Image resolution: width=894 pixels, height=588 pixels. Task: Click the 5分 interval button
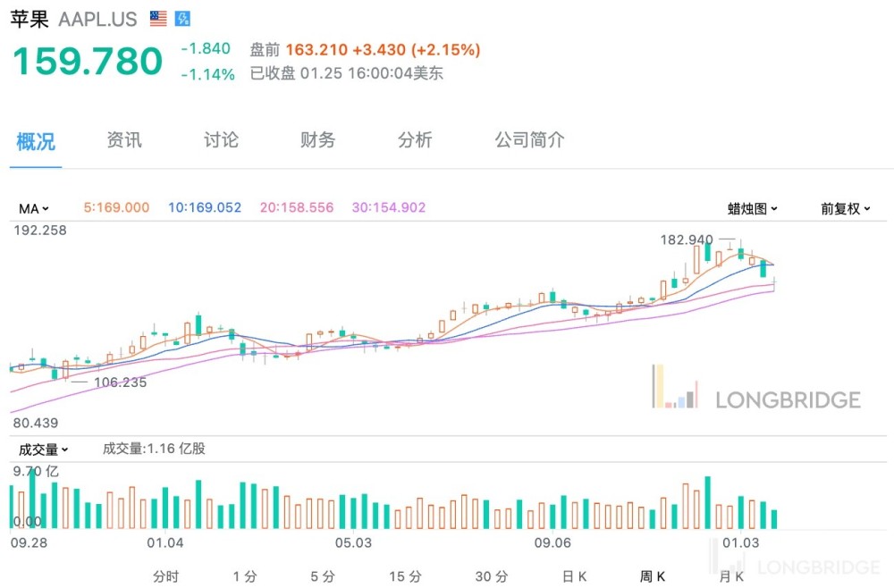point(323,576)
